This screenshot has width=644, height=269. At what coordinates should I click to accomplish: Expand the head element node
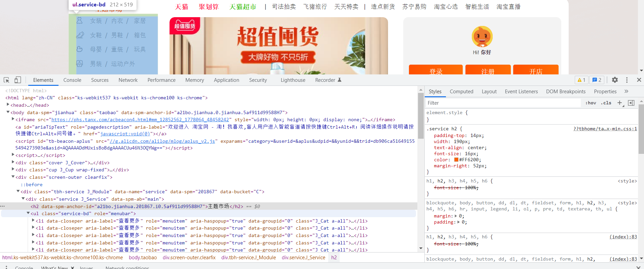[x=8, y=105]
